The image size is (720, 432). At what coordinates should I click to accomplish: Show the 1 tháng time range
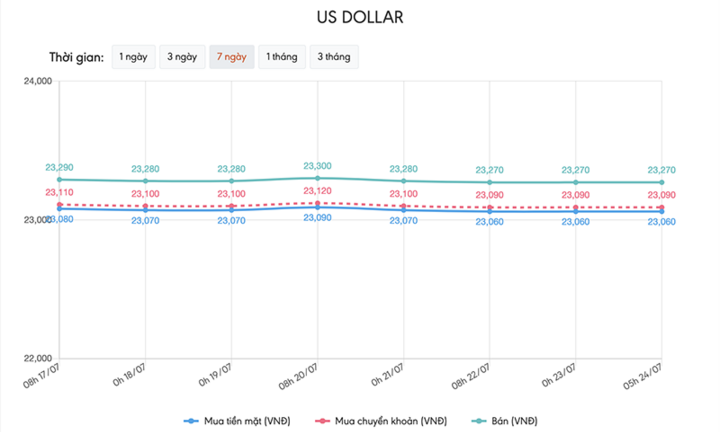click(x=281, y=57)
